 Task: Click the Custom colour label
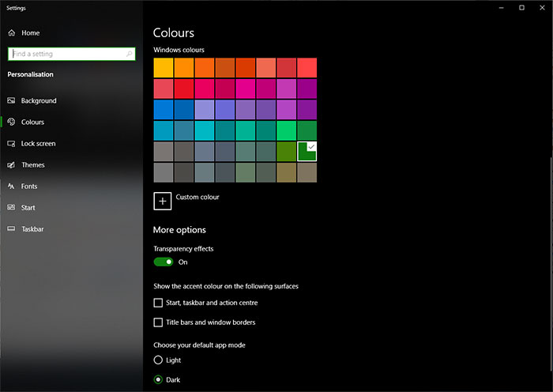pyautogui.click(x=197, y=197)
